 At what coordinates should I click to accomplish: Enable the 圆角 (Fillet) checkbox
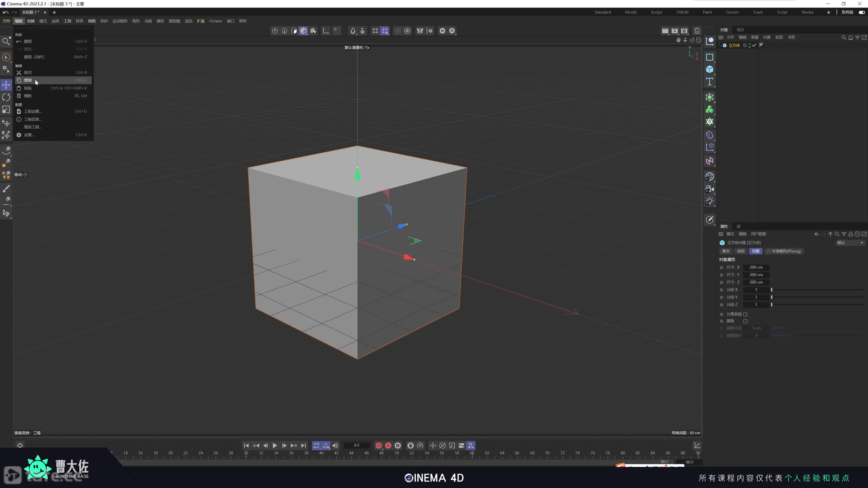coord(745,321)
